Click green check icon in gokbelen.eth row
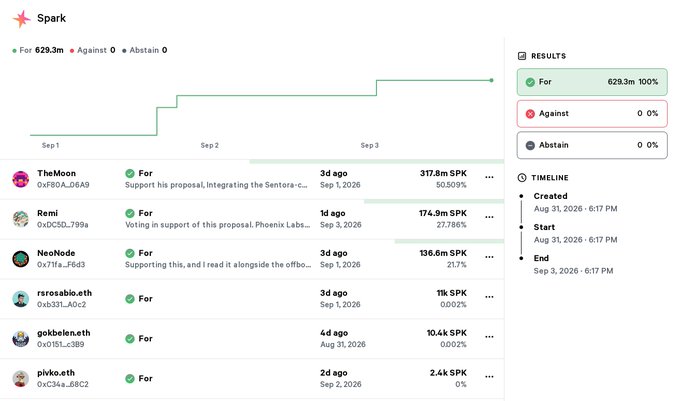The width and height of the screenshot is (680, 401). point(130,339)
